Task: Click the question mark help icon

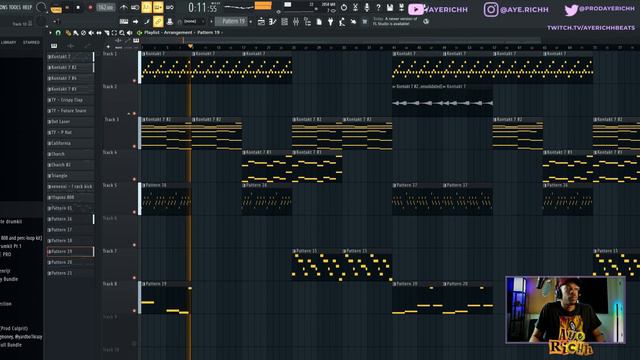Action: click(x=378, y=7)
